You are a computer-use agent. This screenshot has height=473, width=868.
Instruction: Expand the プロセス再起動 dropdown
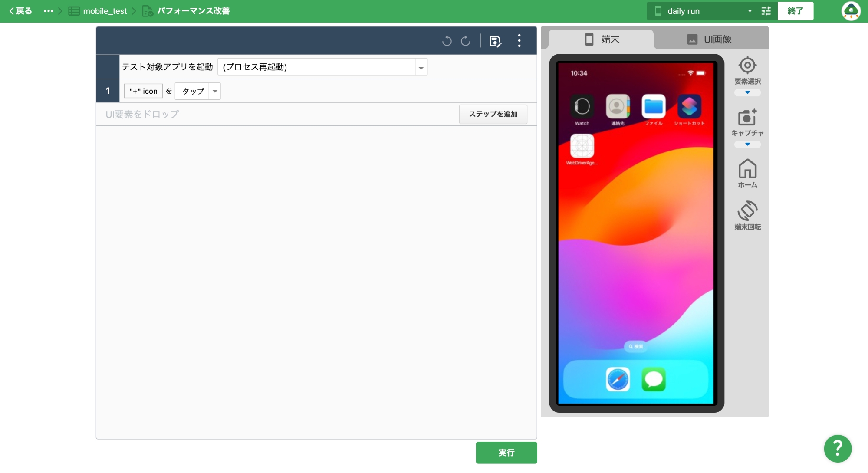pos(421,67)
